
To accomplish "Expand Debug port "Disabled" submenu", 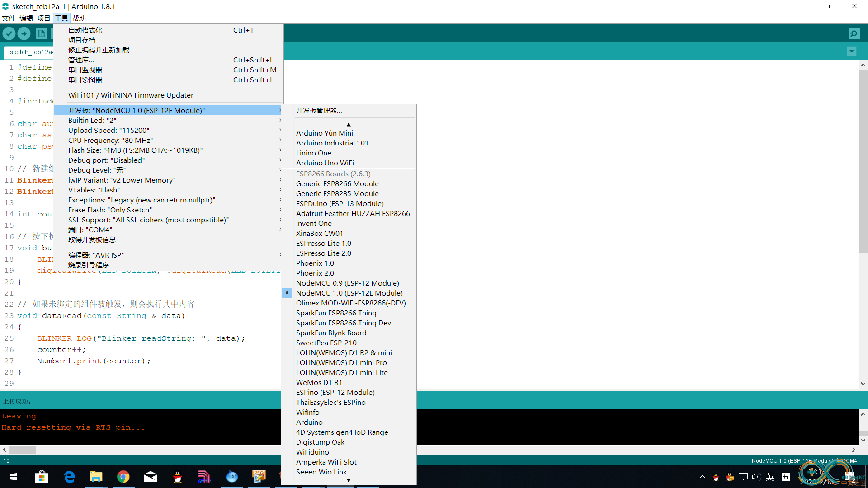I will coord(168,160).
